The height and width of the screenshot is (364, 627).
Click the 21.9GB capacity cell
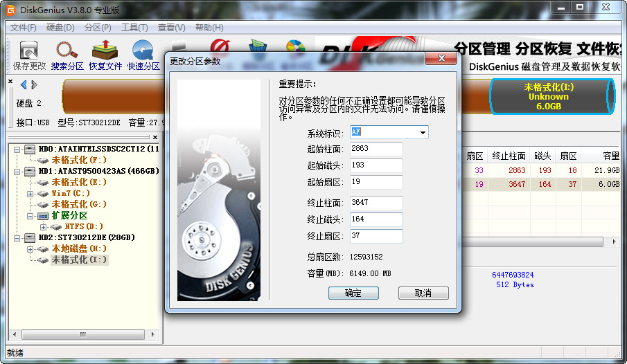point(607,171)
